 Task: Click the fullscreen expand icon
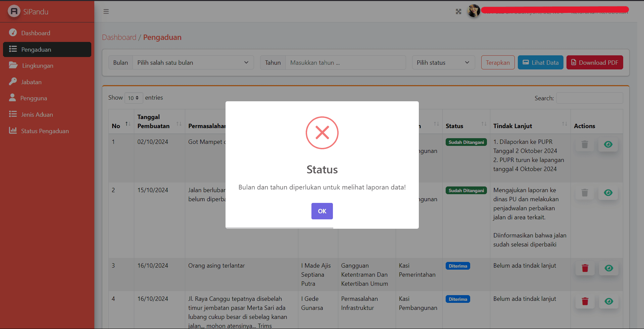pos(458,12)
